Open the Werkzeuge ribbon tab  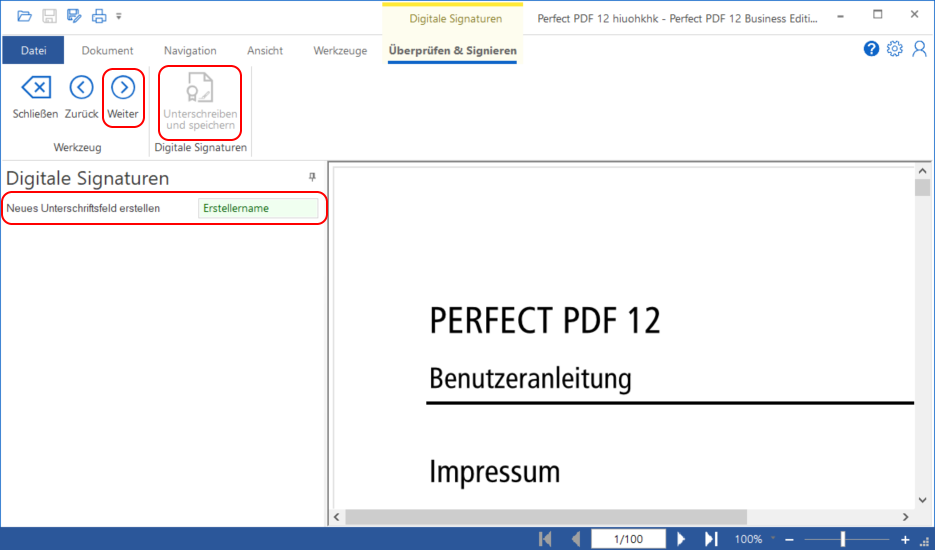tap(340, 51)
